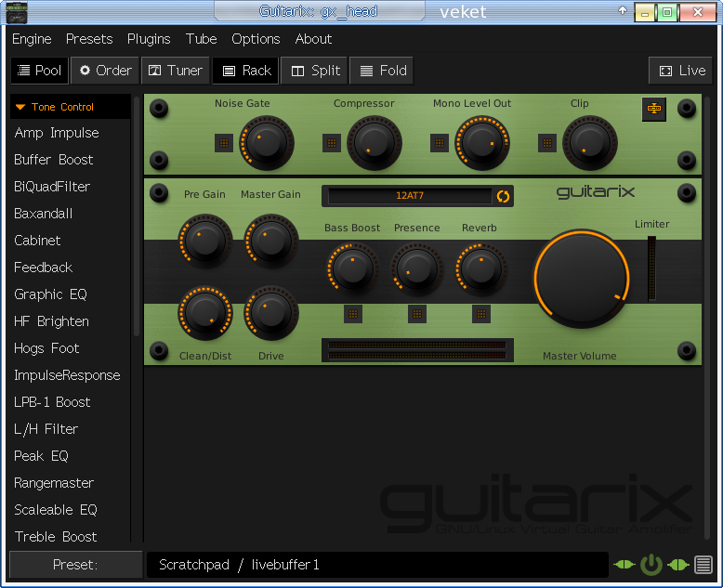Toggle the Compressor on/off switch

pyautogui.click(x=332, y=143)
